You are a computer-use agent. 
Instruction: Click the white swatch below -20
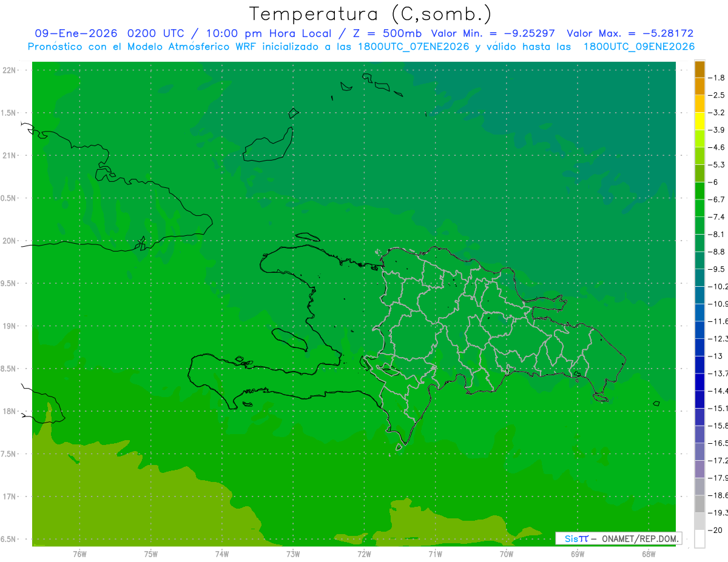699,539
